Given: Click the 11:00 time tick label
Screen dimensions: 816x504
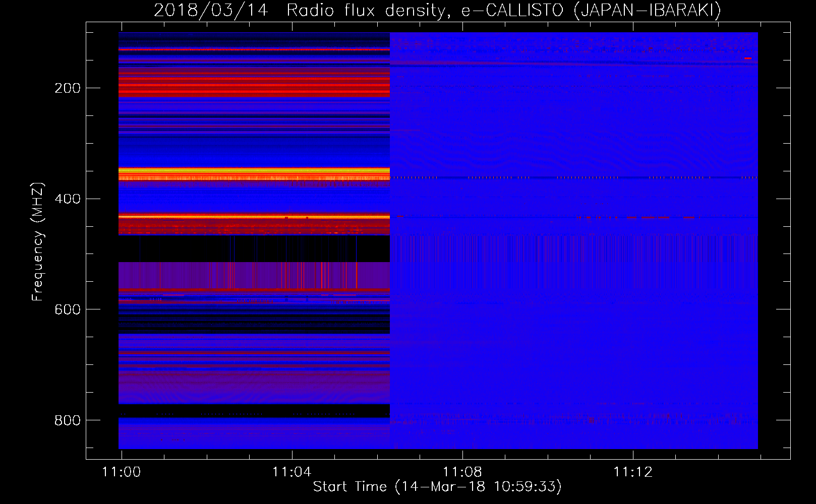Looking at the screenshot, I should click(122, 472).
